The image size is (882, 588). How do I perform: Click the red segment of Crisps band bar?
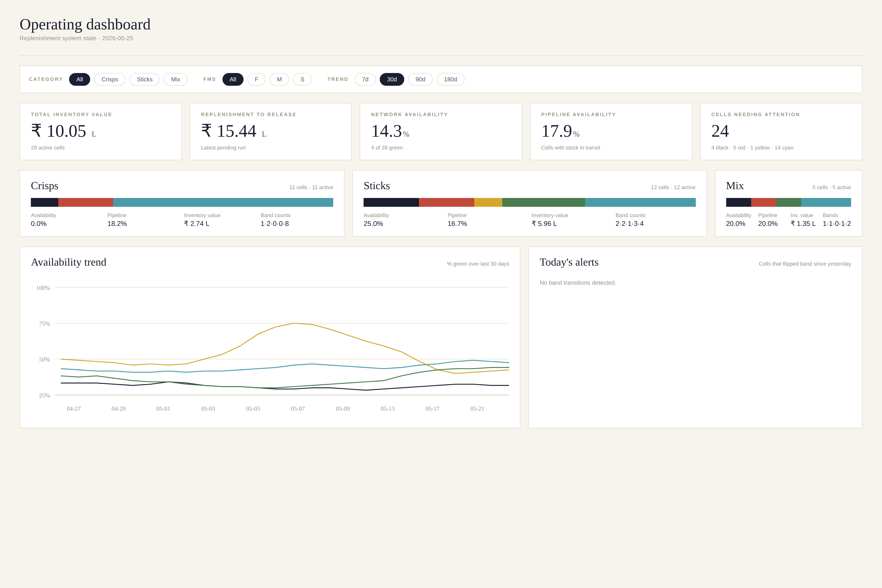[86, 203]
